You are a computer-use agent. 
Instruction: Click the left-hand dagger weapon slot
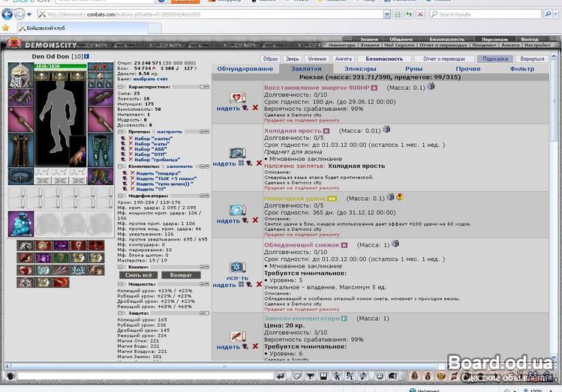(20, 119)
